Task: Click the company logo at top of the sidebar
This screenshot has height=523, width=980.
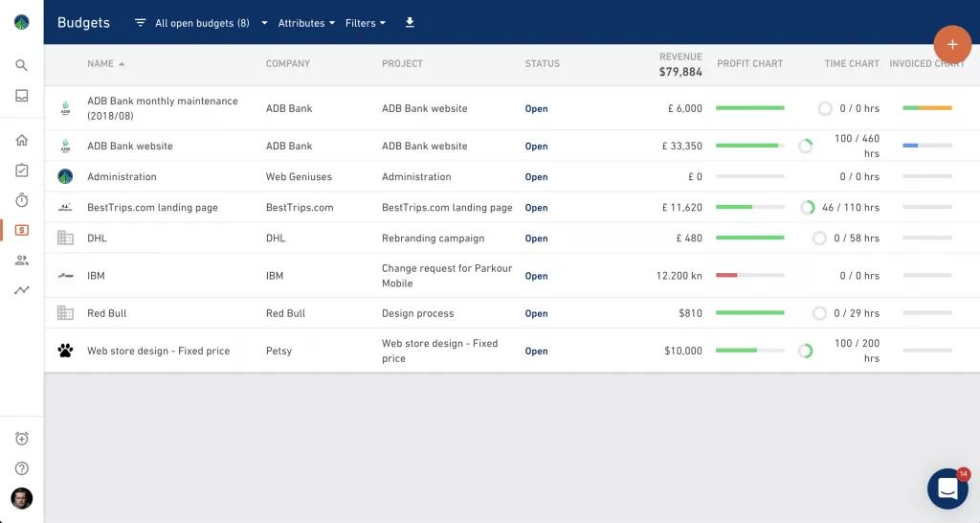Action: pos(21,23)
